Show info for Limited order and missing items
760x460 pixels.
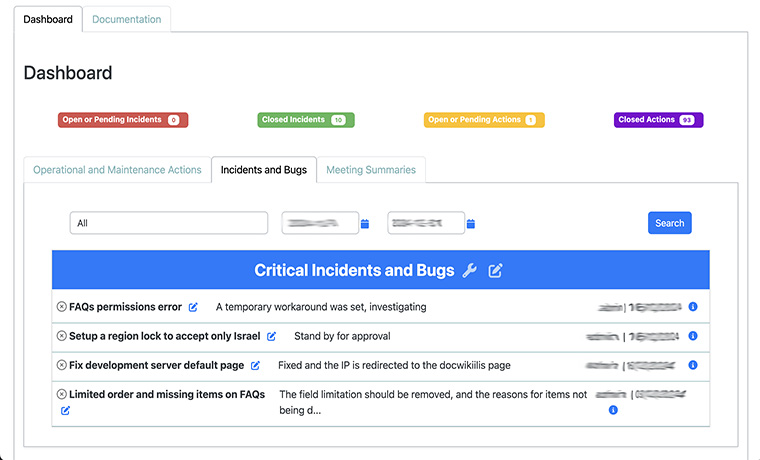click(613, 410)
